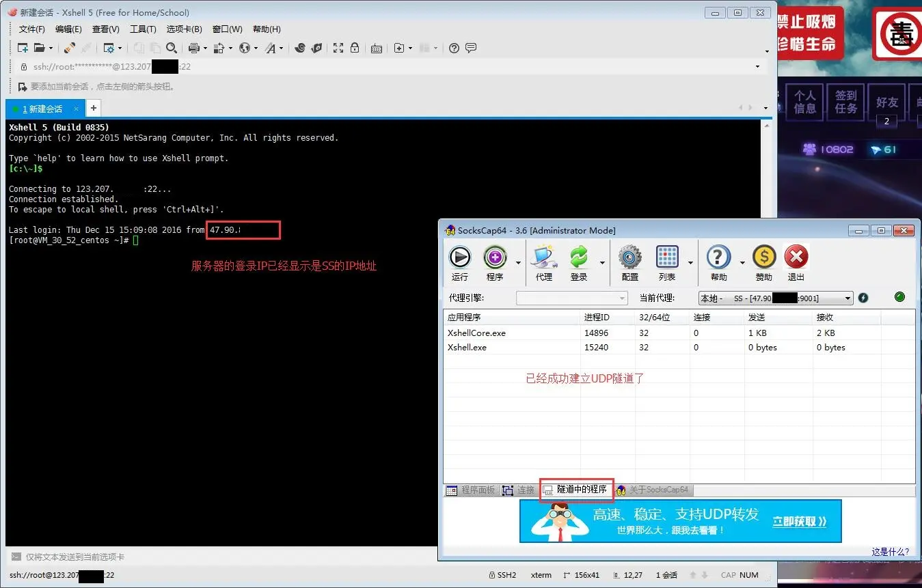Viewport: 922px width, 588px height.
Task: Expand dropdown arrow next to 登录 in SocksCap64
Action: (x=602, y=263)
